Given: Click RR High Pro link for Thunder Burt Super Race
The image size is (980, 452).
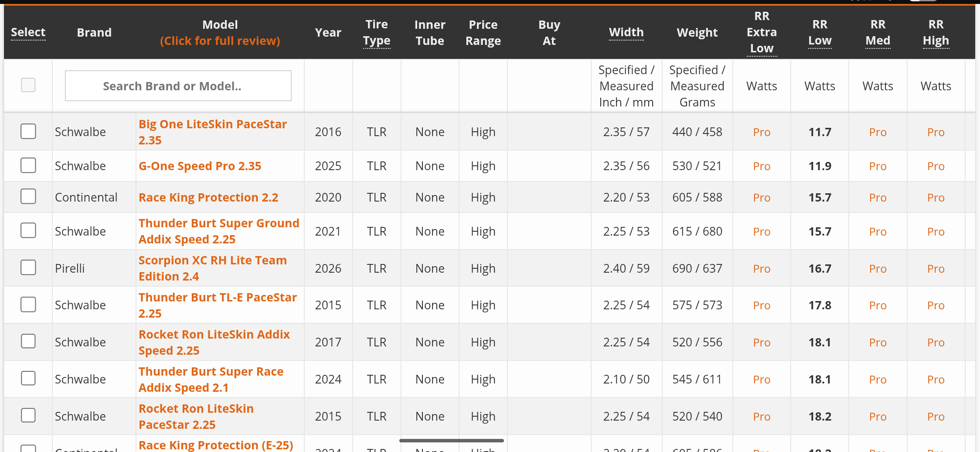Looking at the screenshot, I should pyautogui.click(x=936, y=380).
